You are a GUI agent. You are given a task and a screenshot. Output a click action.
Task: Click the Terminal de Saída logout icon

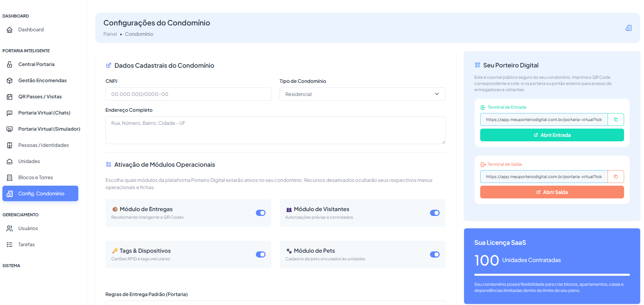tap(483, 164)
